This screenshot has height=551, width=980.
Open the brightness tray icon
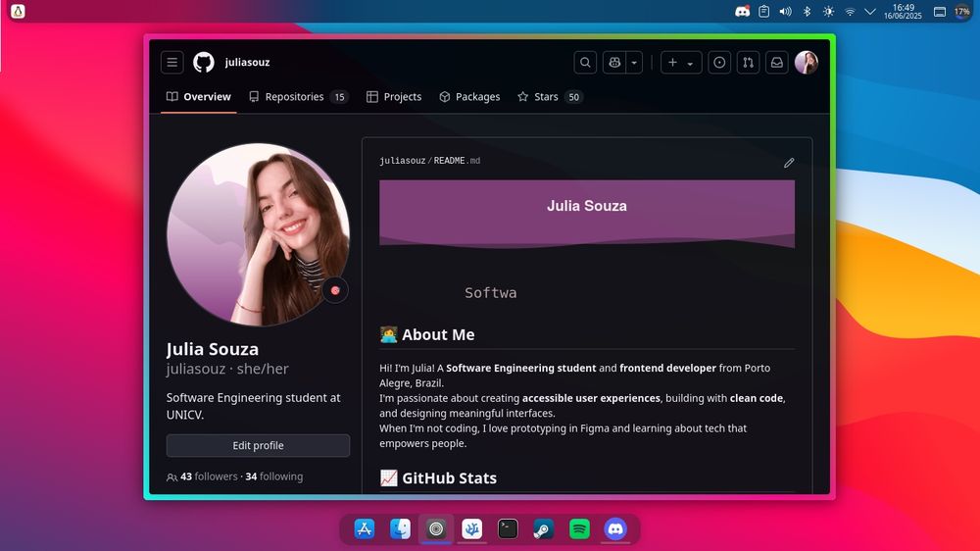point(828,11)
